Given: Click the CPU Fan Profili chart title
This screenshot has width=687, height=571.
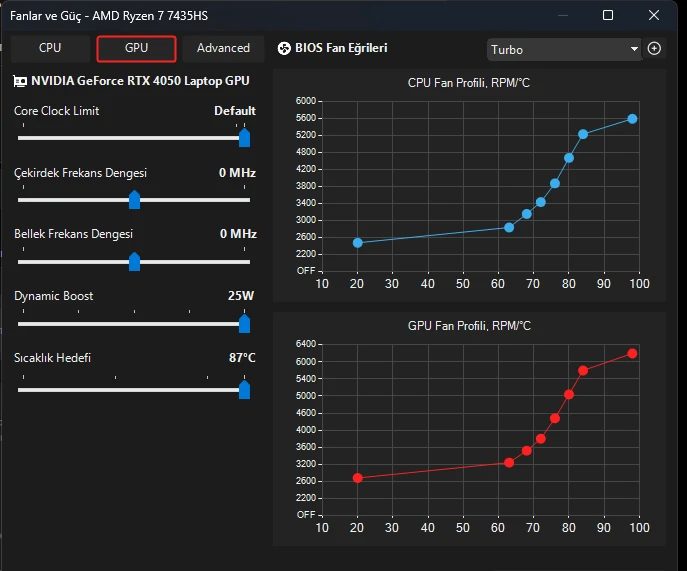Looking at the screenshot, I should [x=469, y=83].
